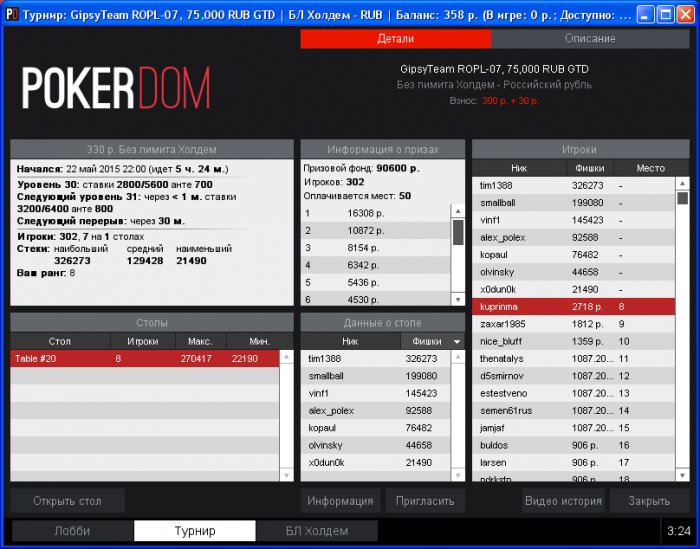Switch to the Детали tab
Image resolution: width=700 pixels, height=549 pixels.
pos(396,39)
